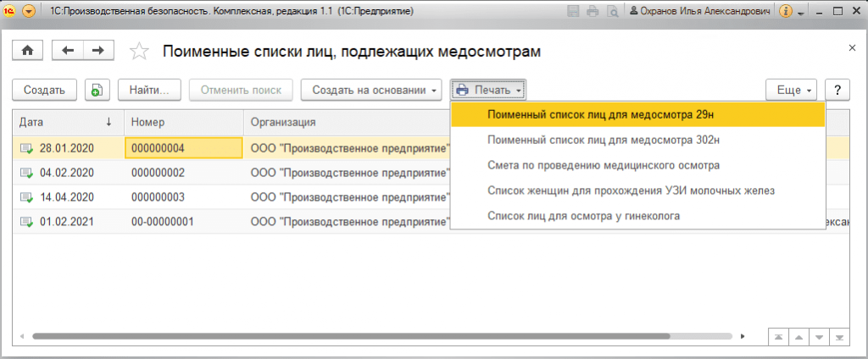Click the Найти... button

[x=148, y=90]
